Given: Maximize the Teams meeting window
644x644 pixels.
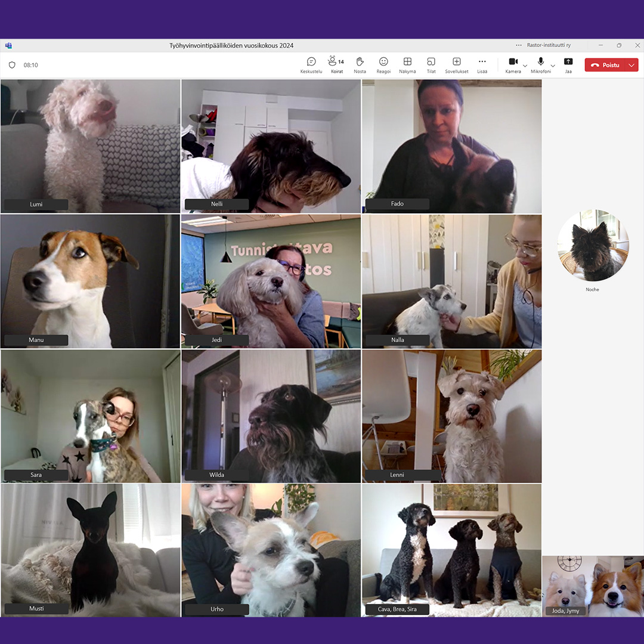Looking at the screenshot, I should (x=619, y=45).
